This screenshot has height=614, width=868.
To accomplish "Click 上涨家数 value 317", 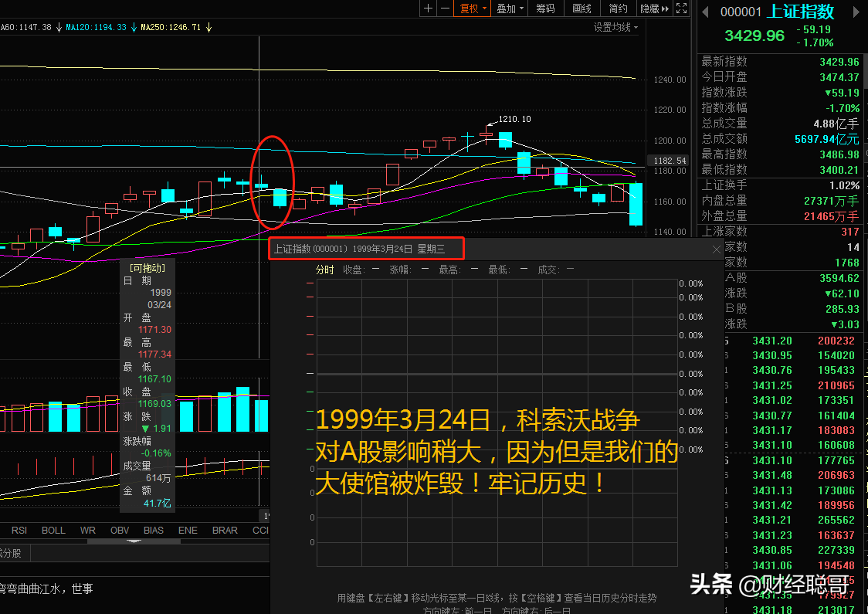I will 850,232.
